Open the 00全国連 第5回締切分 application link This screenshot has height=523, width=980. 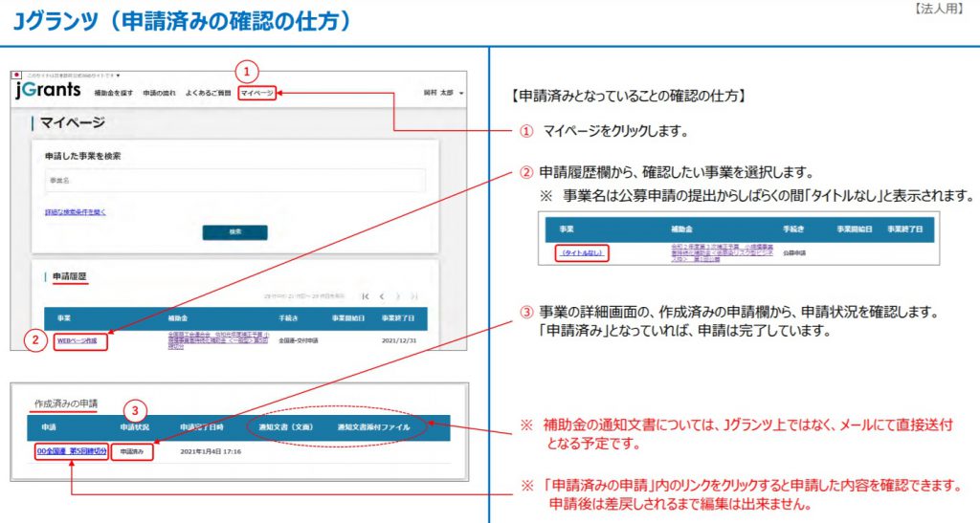pyautogui.click(x=72, y=451)
